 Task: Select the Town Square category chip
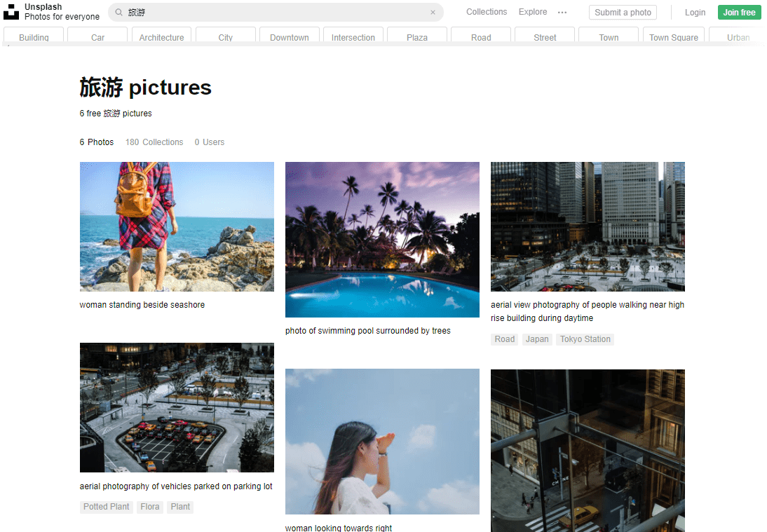pyautogui.click(x=673, y=37)
